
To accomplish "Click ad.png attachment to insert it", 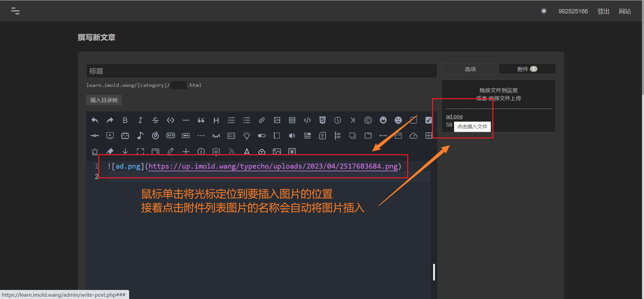I will 454,116.
